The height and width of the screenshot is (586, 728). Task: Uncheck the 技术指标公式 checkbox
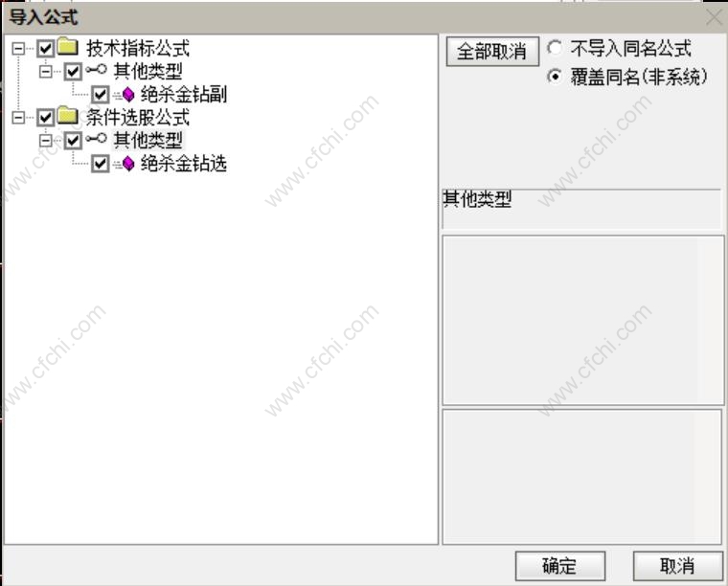[46, 48]
